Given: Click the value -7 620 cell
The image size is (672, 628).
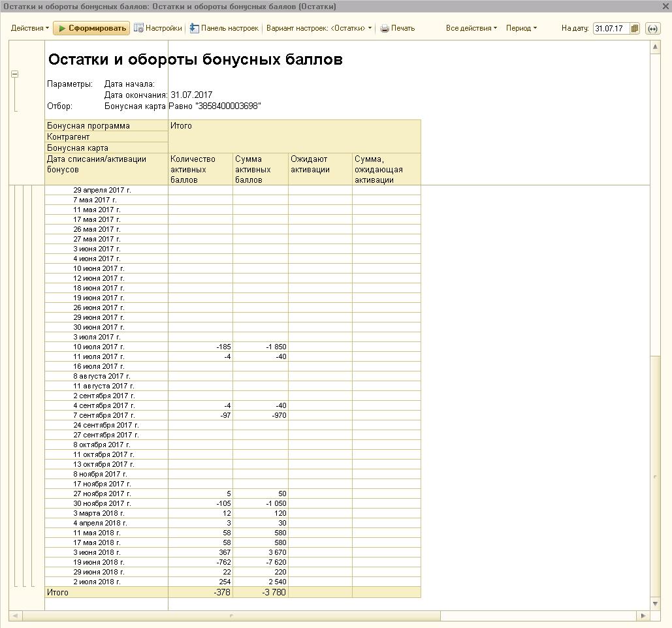Looking at the screenshot, I should pyautogui.click(x=261, y=563).
